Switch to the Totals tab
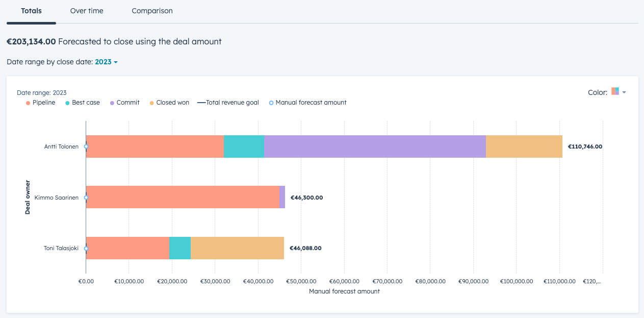Image resolution: width=644 pixels, height=318 pixels. click(31, 11)
